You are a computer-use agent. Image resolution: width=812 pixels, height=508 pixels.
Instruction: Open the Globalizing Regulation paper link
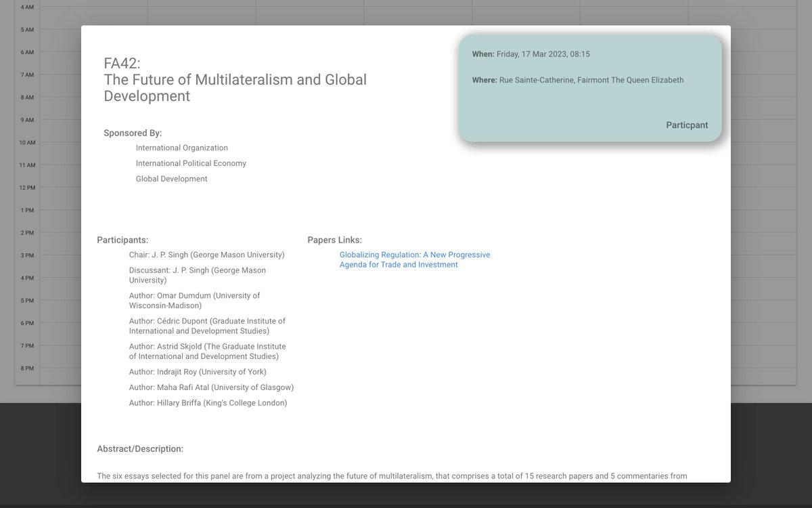coord(415,259)
